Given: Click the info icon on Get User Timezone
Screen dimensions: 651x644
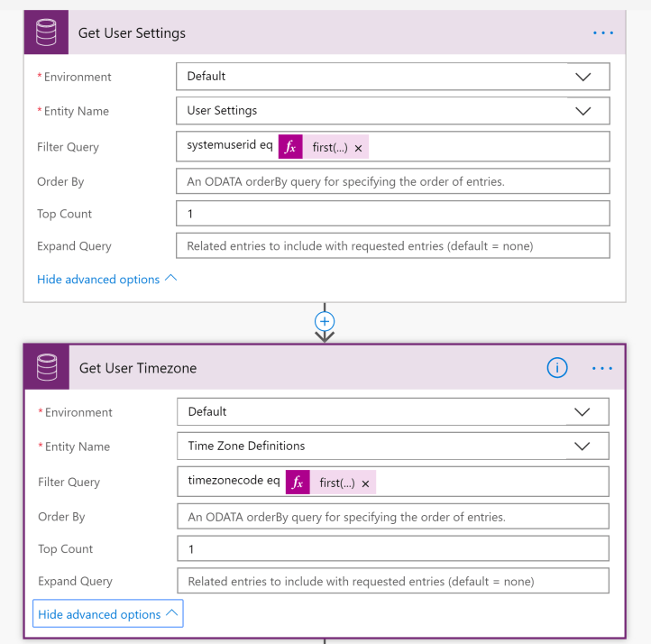Looking at the screenshot, I should click(x=557, y=368).
